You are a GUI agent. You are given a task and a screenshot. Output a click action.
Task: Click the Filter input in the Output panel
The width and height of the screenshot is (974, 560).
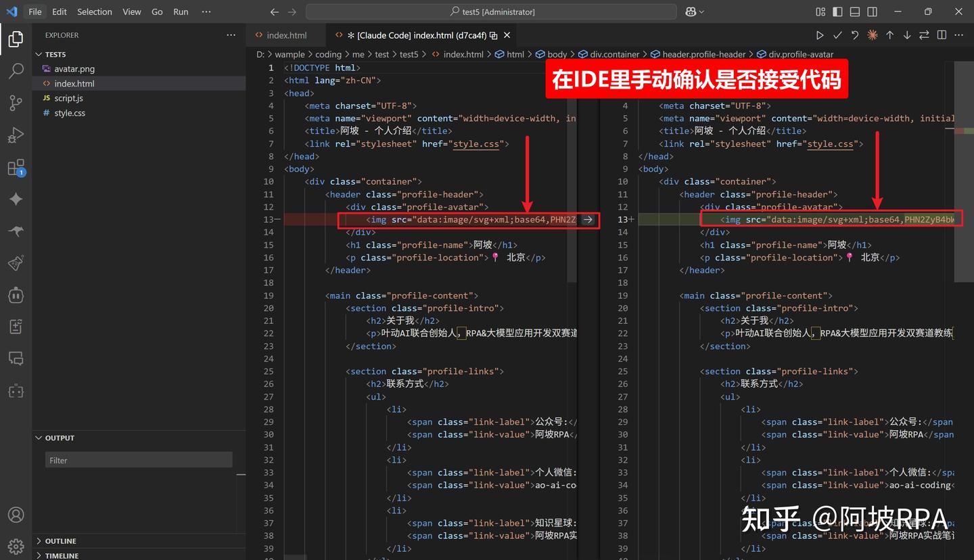coord(138,460)
